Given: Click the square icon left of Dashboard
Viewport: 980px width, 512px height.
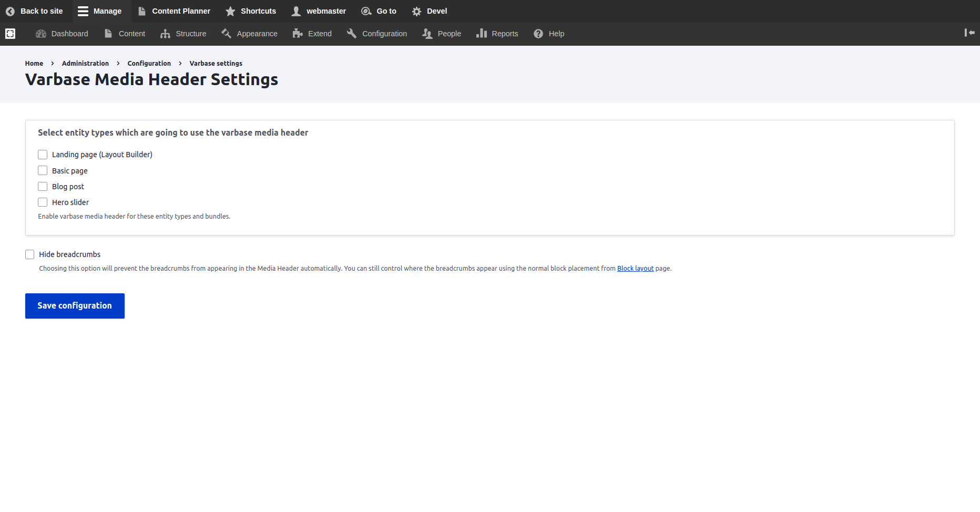Looking at the screenshot, I should point(10,34).
